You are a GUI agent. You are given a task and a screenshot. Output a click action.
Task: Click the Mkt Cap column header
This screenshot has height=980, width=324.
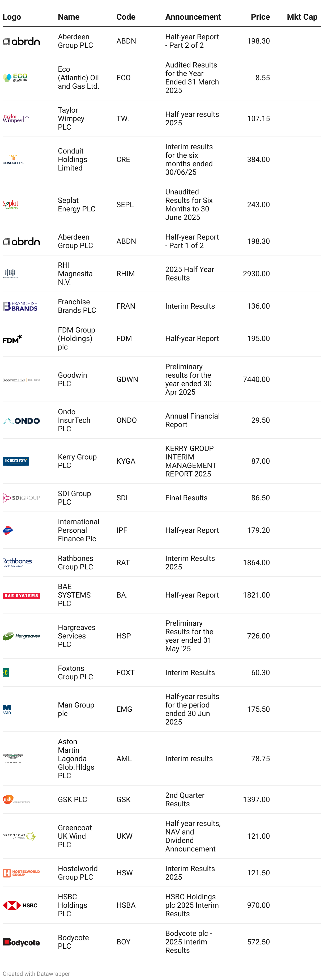tap(302, 17)
